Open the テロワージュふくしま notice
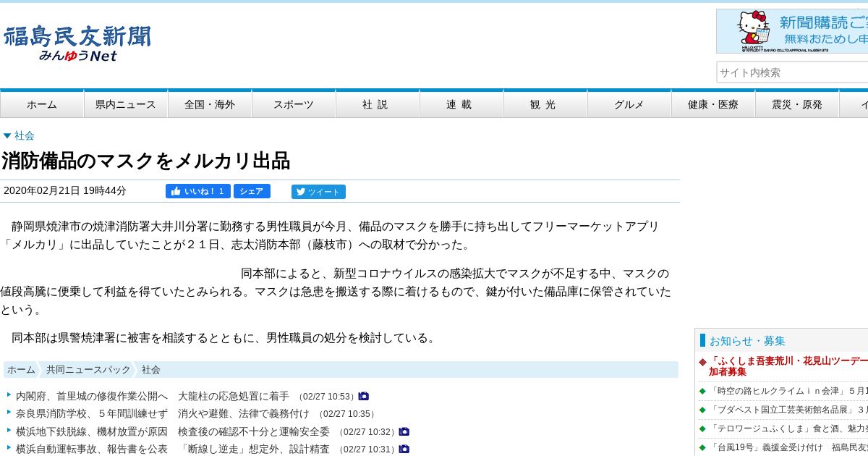This screenshot has height=456, width=868. point(788,428)
